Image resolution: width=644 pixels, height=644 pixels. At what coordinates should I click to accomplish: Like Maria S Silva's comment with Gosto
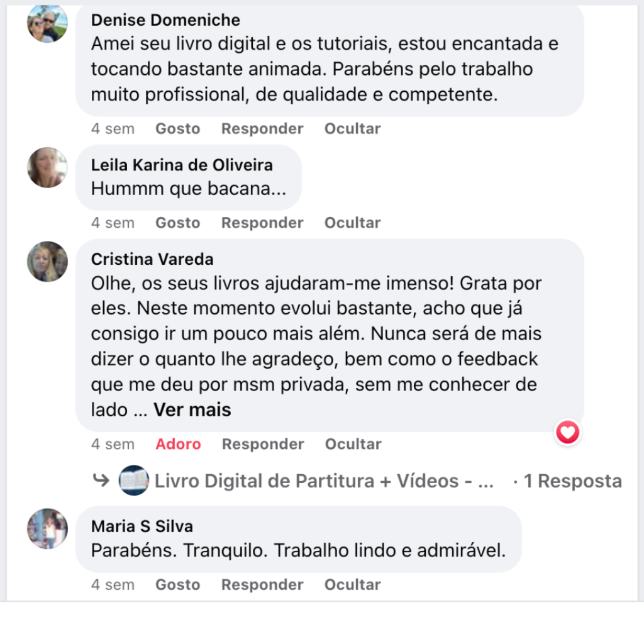coord(178,584)
